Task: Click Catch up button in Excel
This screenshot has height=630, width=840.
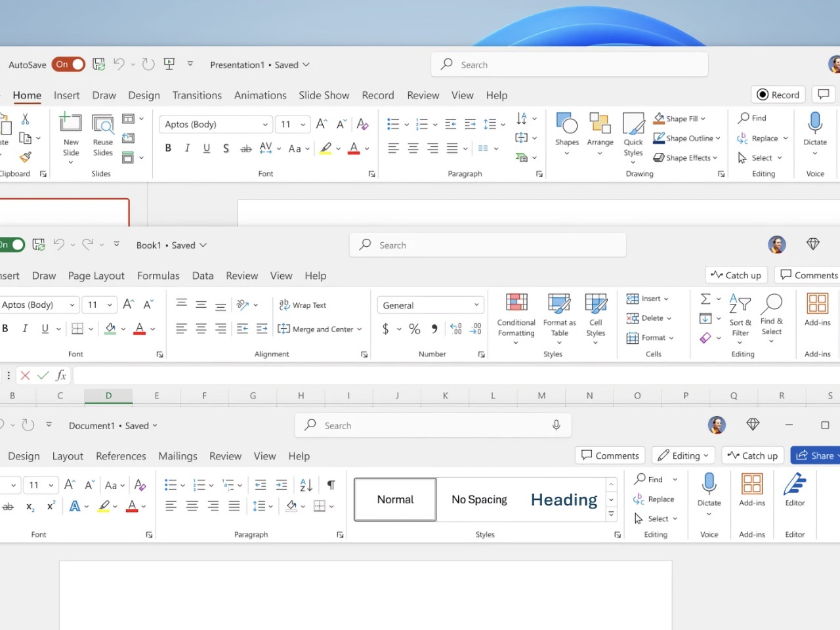Action: [x=736, y=275]
